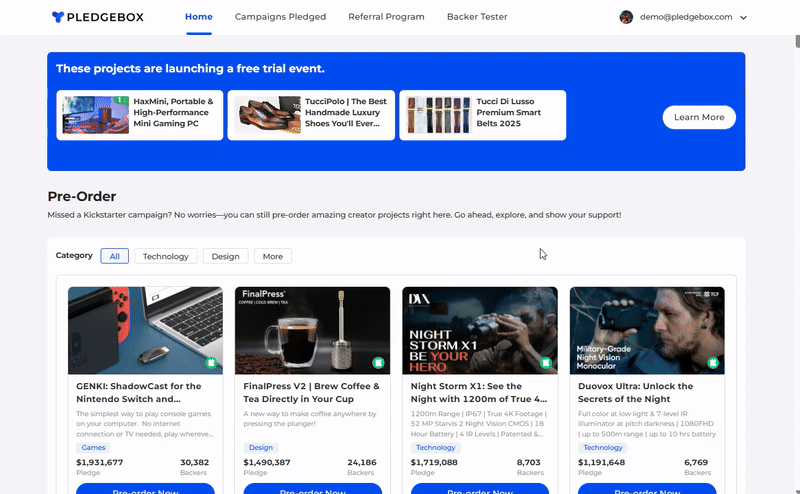The height and width of the screenshot is (494, 800).
Task: Click the green badge on Duovox Ultra image
Action: pos(713,363)
